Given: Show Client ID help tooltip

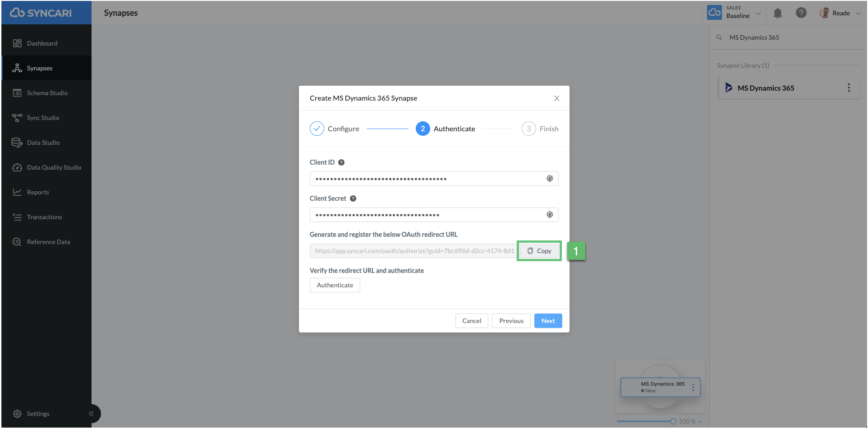Looking at the screenshot, I should coord(341,162).
